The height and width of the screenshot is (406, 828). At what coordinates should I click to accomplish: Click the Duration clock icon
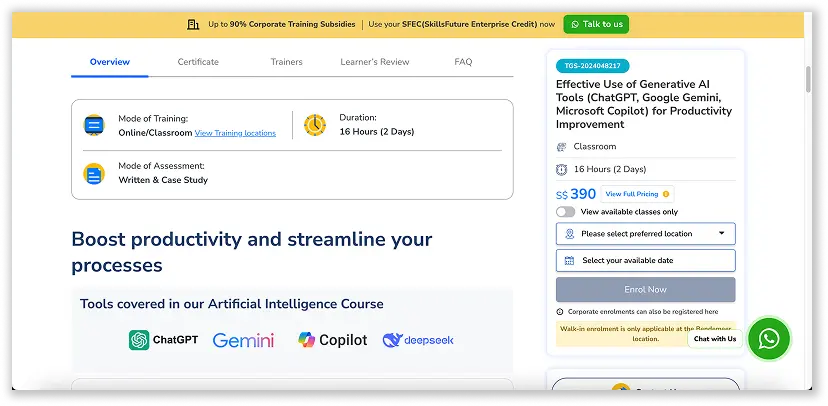point(315,125)
